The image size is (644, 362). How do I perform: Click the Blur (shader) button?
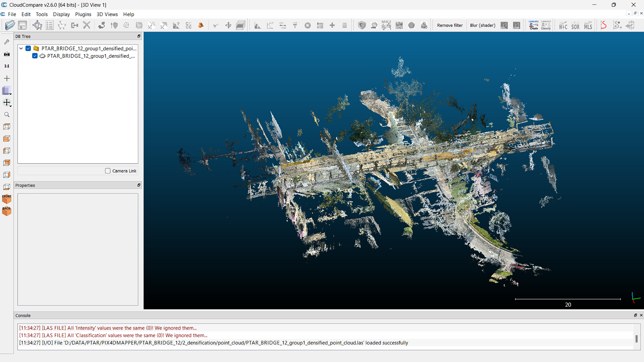482,25
